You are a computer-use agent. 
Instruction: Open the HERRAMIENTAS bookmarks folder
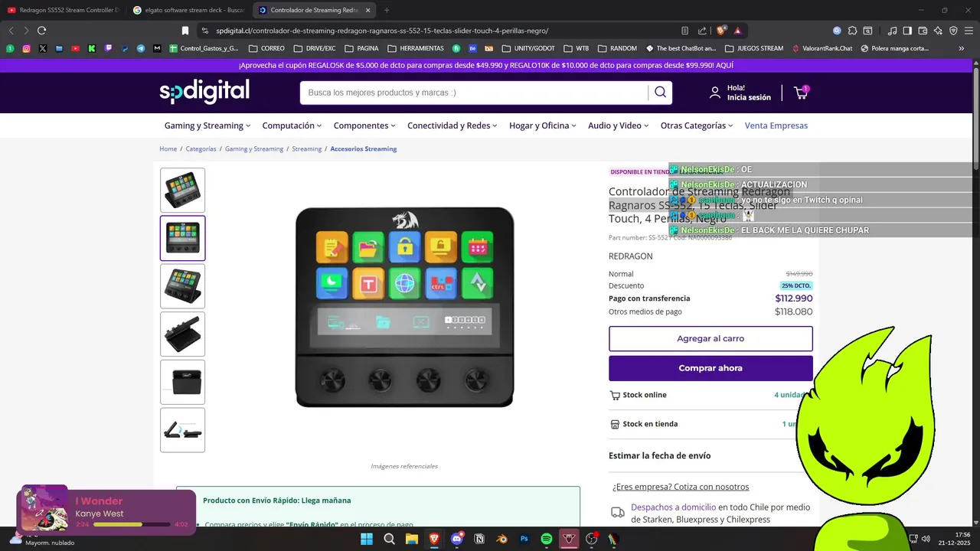[x=416, y=48]
